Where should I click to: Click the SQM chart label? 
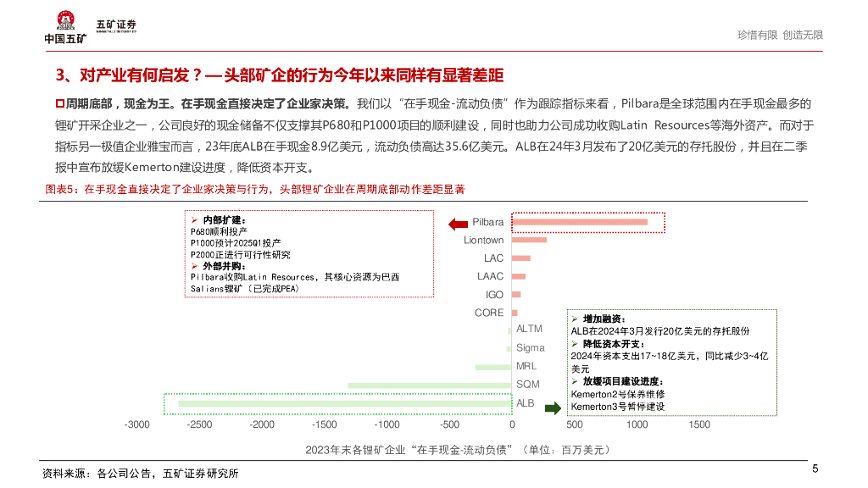pos(527,384)
